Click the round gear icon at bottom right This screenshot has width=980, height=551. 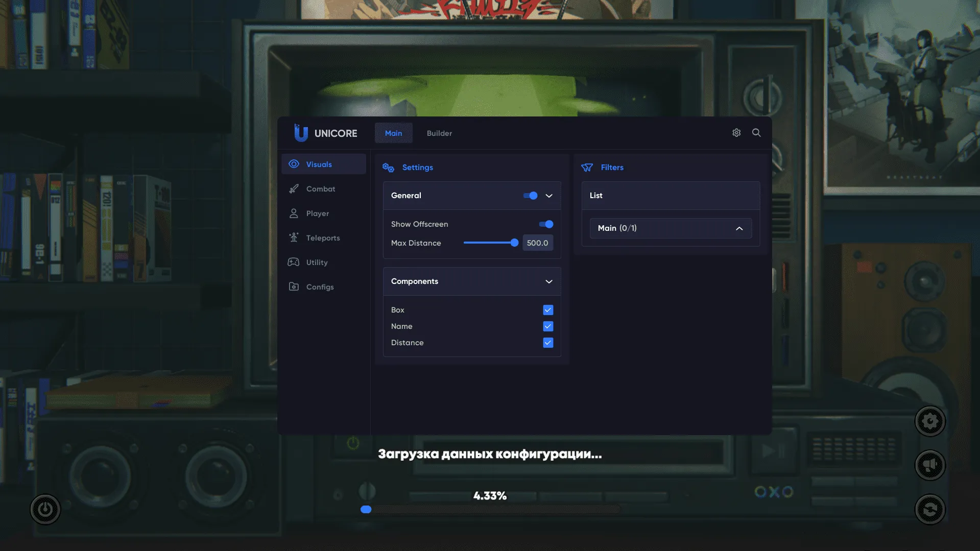pyautogui.click(x=929, y=421)
